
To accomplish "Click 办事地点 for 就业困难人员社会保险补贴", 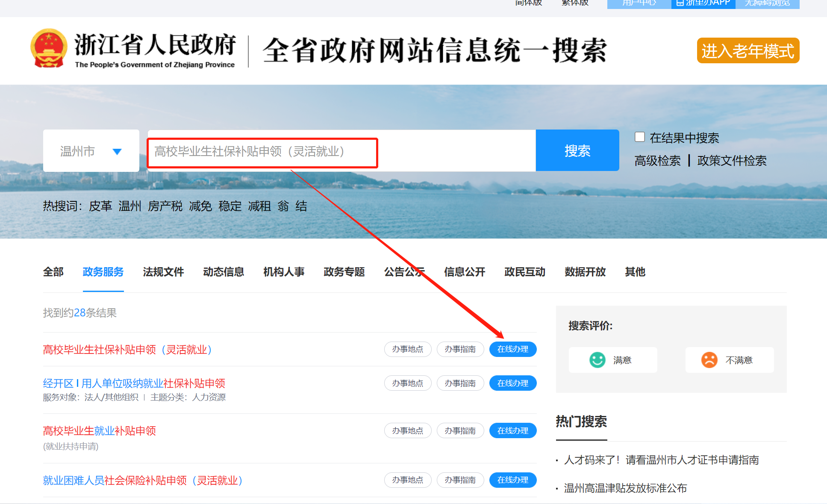I will click(407, 480).
